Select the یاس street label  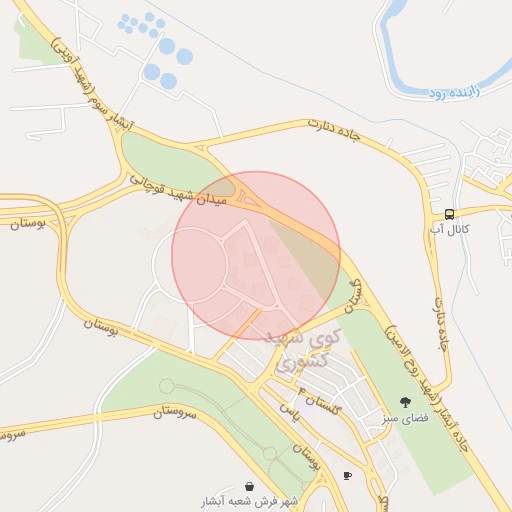(x=289, y=412)
